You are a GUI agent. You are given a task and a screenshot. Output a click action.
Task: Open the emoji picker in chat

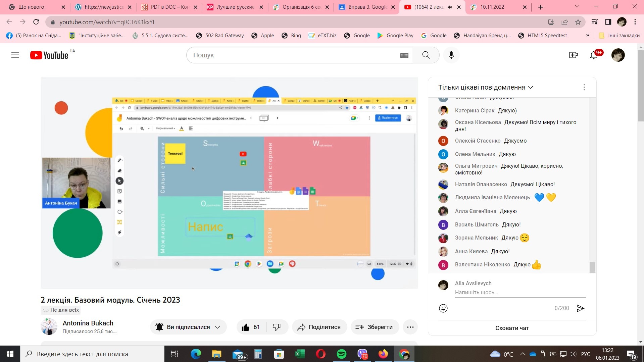(x=443, y=308)
